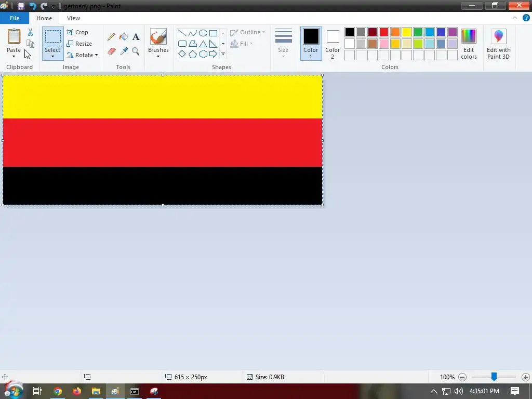Switch to the Home tab
This screenshot has width=532, height=399.
44,18
